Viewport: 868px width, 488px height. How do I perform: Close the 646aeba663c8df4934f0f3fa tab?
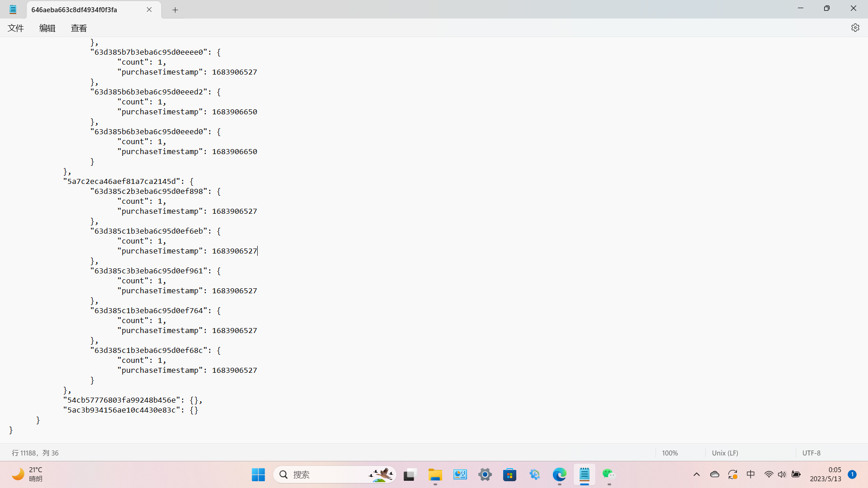tap(149, 9)
